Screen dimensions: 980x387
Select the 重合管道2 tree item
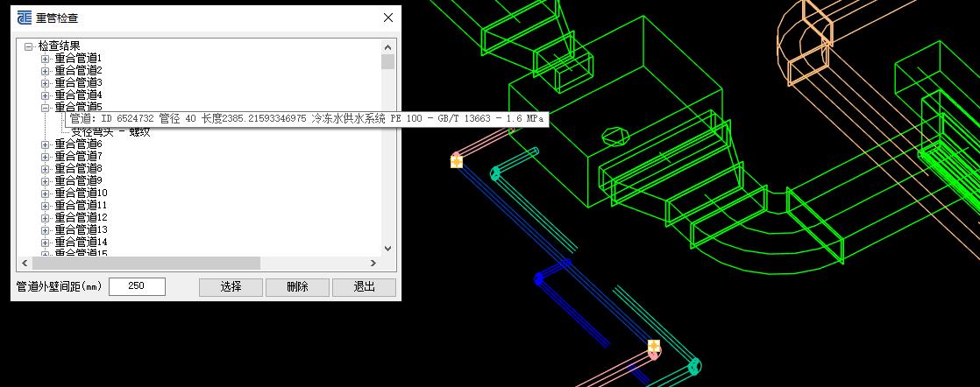(78, 70)
